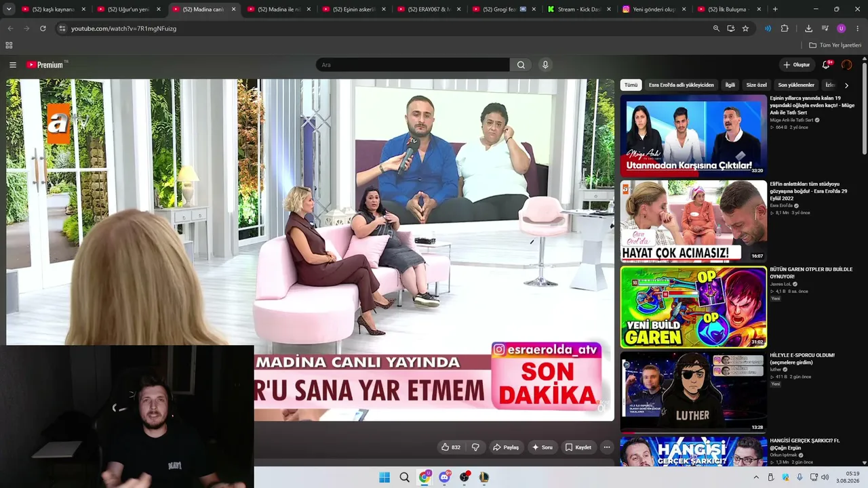The width and height of the screenshot is (868, 488).
Task: Open Chrome extensions puzzle icon
Action: click(x=785, y=28)
